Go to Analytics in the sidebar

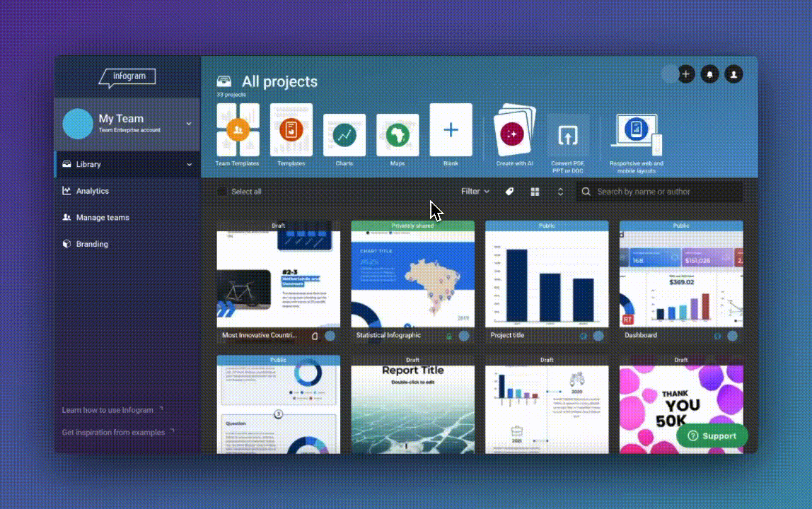pyautogui.click(x=92, y=191)
